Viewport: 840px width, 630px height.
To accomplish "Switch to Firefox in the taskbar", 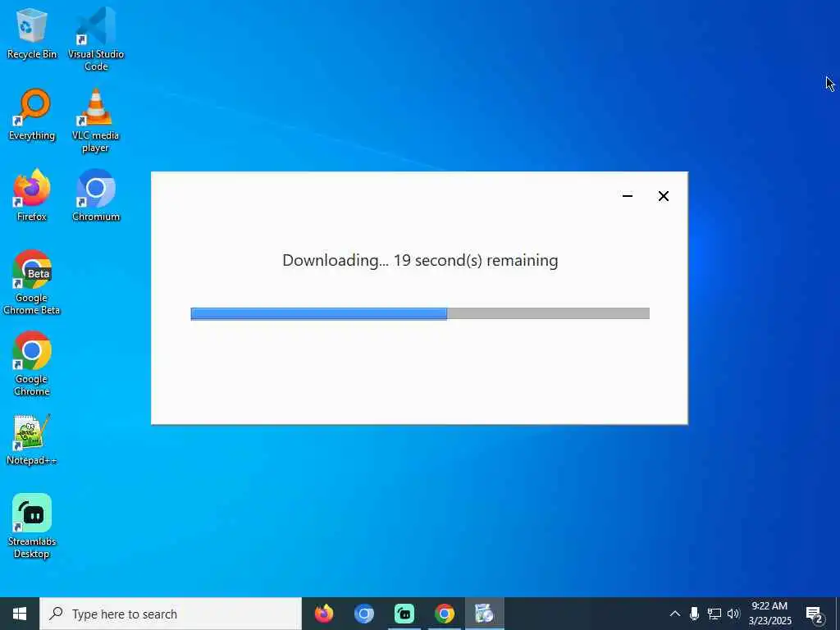I will (323, 614).
